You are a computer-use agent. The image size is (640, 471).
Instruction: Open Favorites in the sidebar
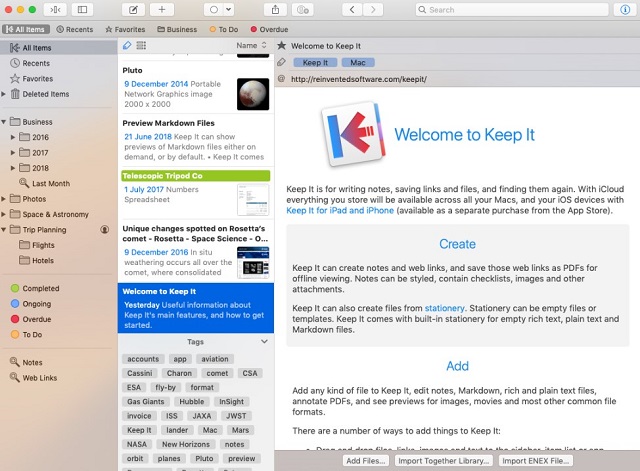[x=38, y=79]
